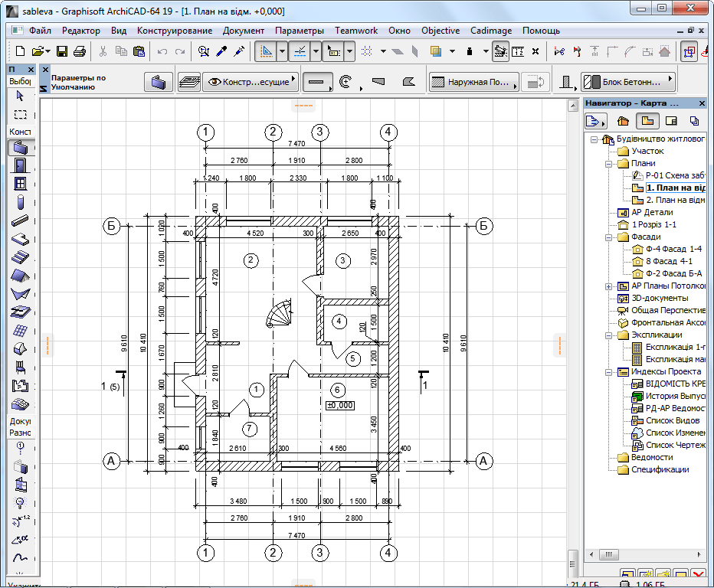Select the syringe inject parameters tool

tap(239, 51)
